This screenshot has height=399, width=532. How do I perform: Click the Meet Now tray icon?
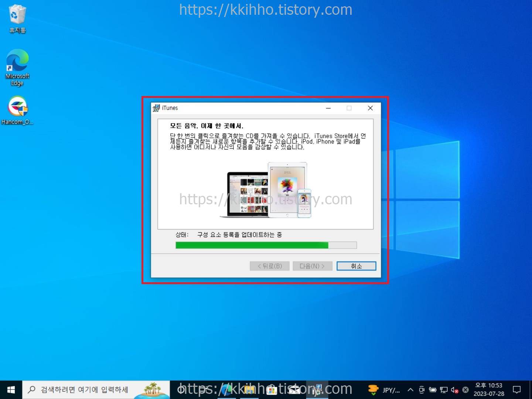pyautogui.click(x=422, y=390)
